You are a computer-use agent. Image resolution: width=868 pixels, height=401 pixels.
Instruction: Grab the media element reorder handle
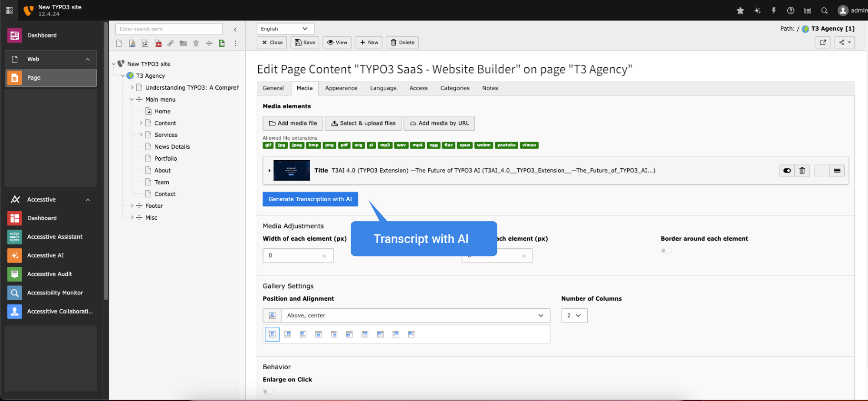click(837, 171)
